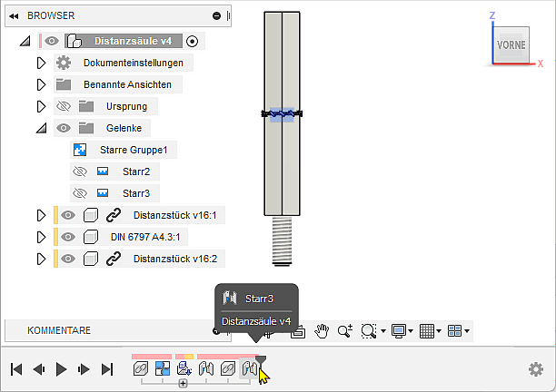Click first timeline feature icon
The width and height of the screenshot is (556, 392).
coord(141,369)
